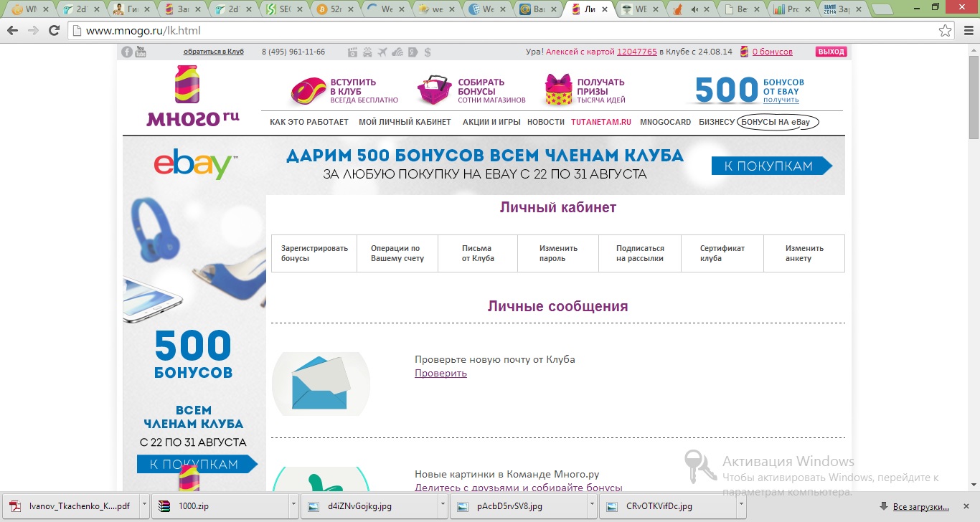Click the browser Forward arrow
Image resolution: width=980 pixels, height=522 pixels.
pos(33,31)
